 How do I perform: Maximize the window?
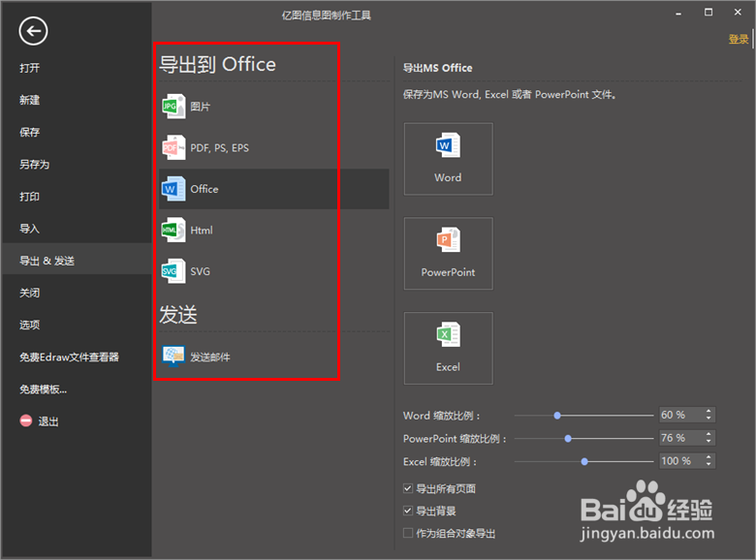pyautogui.click(x=709, y=12)
